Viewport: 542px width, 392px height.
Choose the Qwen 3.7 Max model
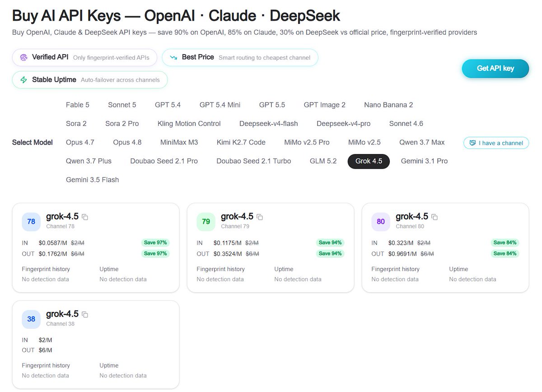coord(422,142)
